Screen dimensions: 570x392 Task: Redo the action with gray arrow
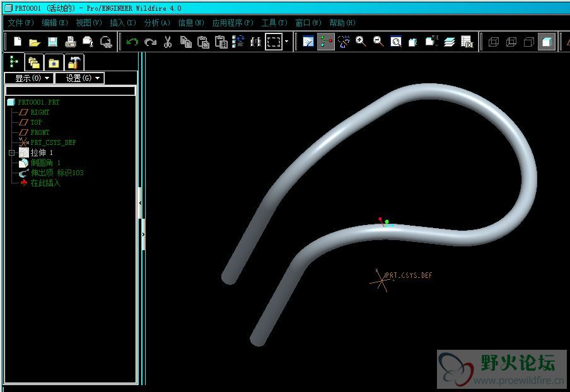tap(150, 42)
